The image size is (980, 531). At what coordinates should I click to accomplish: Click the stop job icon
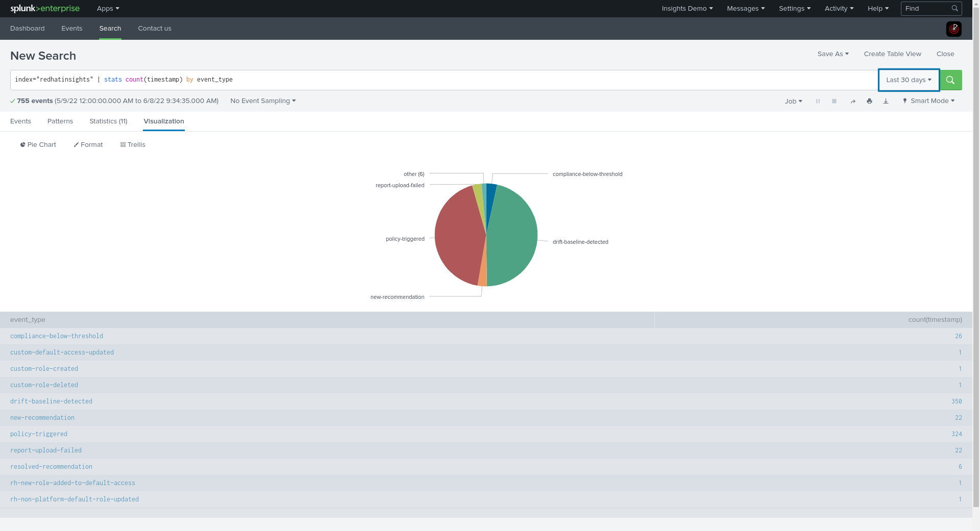coord(834,102)
